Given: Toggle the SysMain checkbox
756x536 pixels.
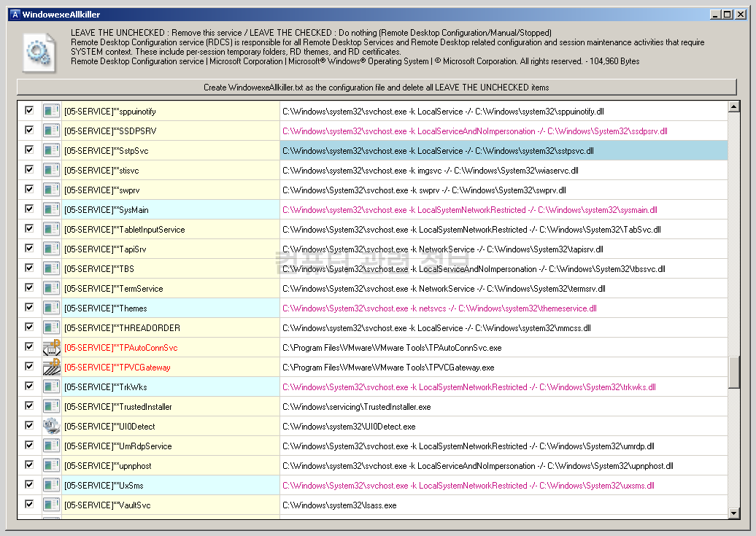Looking at the screenshot, I should tap(29, 209).
